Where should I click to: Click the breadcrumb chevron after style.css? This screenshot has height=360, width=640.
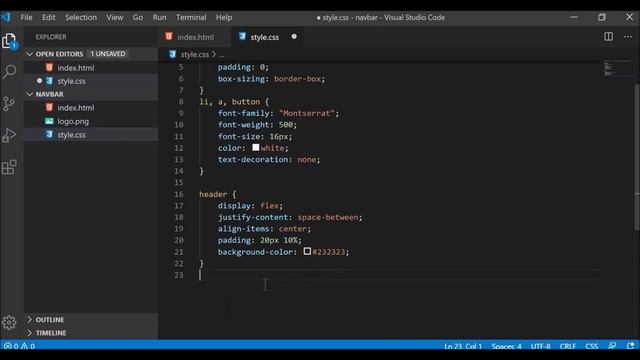214,54
